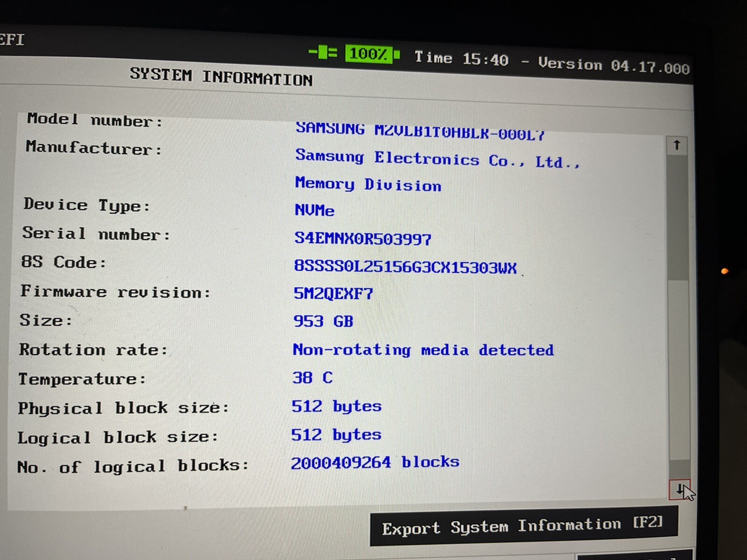Click the Size label
The image size is (747, 560).
pyautogui.click(x=46, y=320)
